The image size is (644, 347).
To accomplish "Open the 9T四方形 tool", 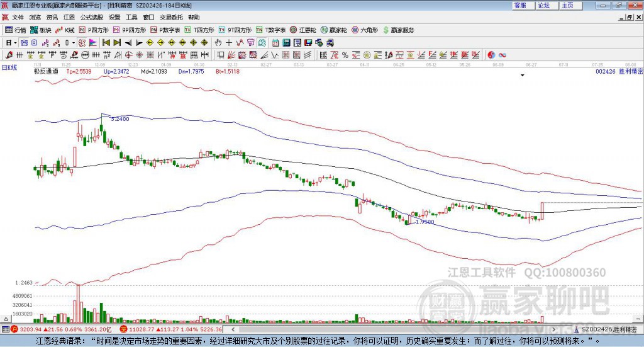I will (235, 30).
